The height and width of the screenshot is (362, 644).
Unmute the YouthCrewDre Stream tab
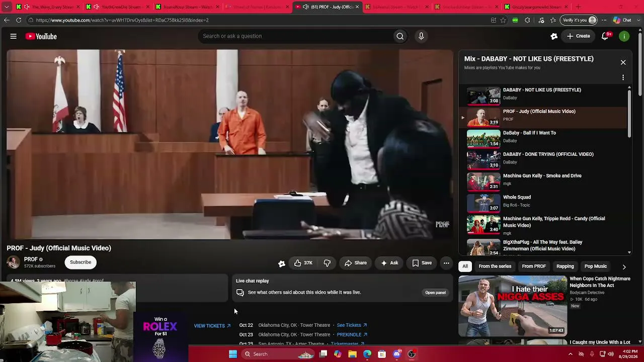click(96, 7)
